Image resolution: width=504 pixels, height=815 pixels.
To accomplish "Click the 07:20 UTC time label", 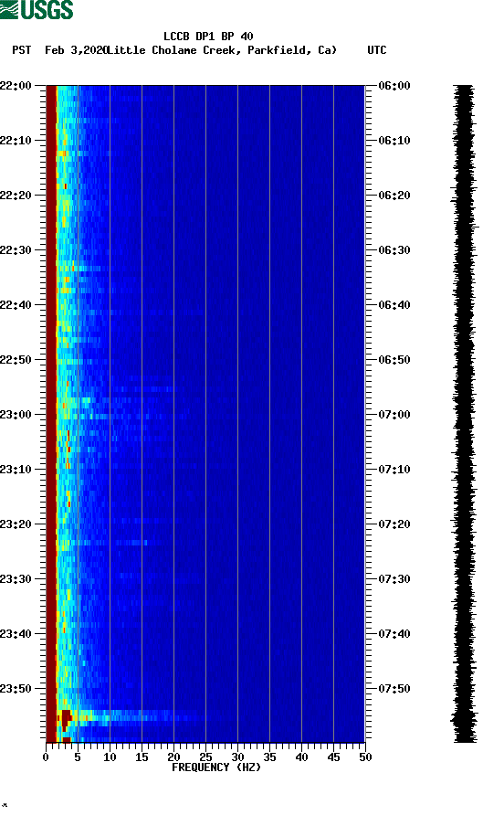I will (394, 524).
